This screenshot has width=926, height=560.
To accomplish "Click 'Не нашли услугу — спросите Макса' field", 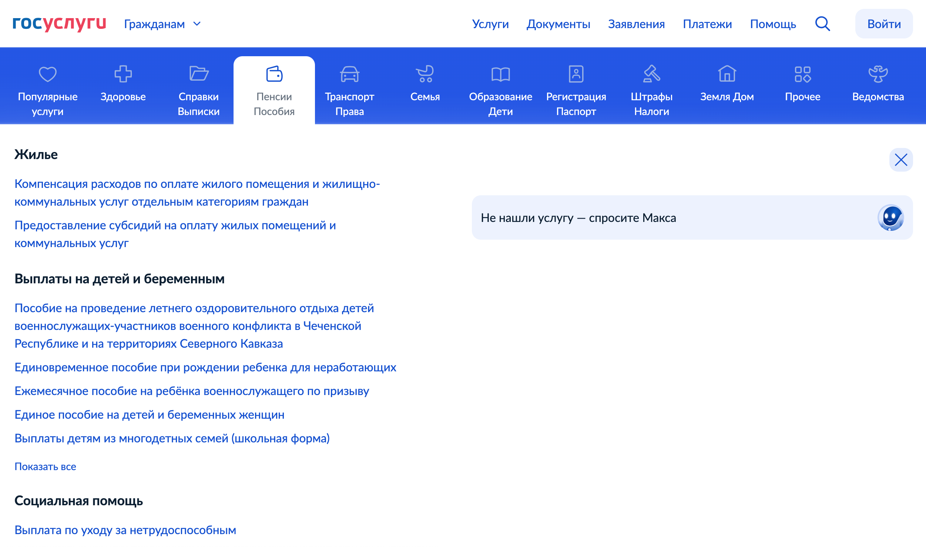I will (692, 217).
